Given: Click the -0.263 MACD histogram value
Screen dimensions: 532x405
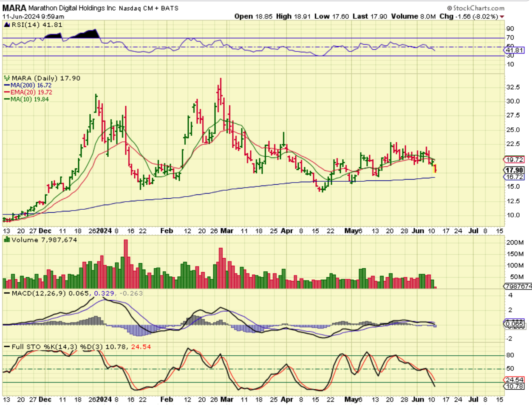Looking at the screenshot, I should pos(131,293).
